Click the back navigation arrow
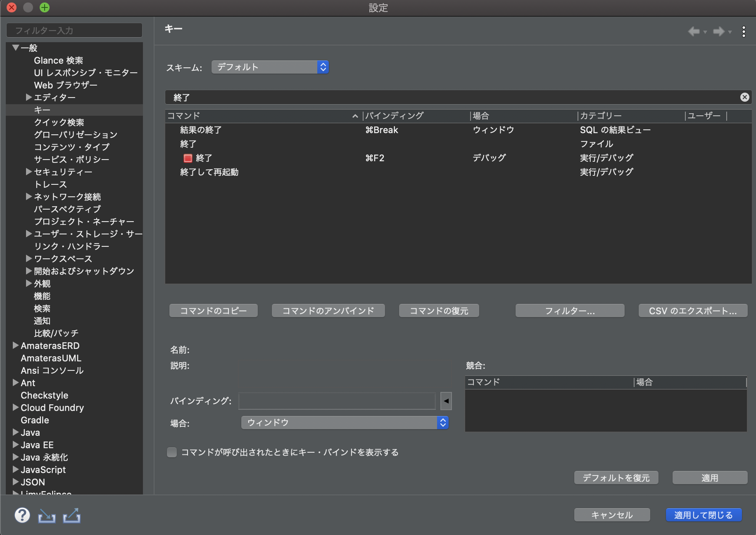This screenshot has height=535, width=756. pos(694,31)
